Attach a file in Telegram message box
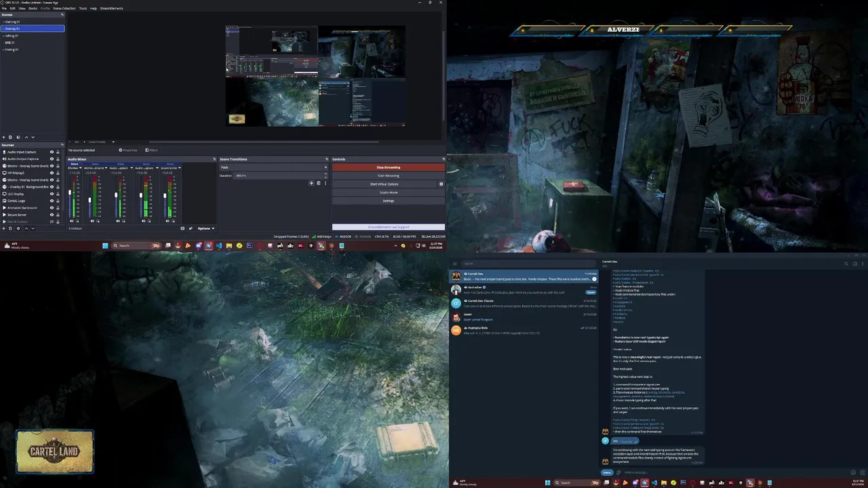The height and width of the screenshot is (488, 868). 618,472
